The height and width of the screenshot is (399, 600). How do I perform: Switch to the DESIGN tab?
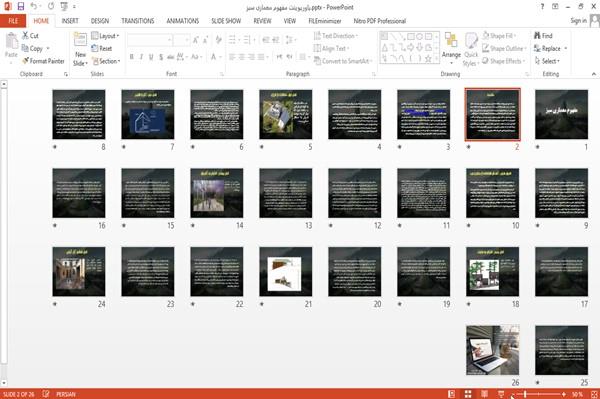(x=100, y=21)
